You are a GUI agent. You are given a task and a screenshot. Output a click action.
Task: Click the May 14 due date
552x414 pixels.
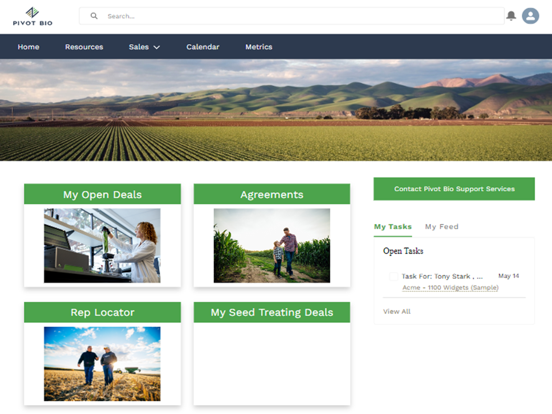pyautogui.click(x=509, y=276)
